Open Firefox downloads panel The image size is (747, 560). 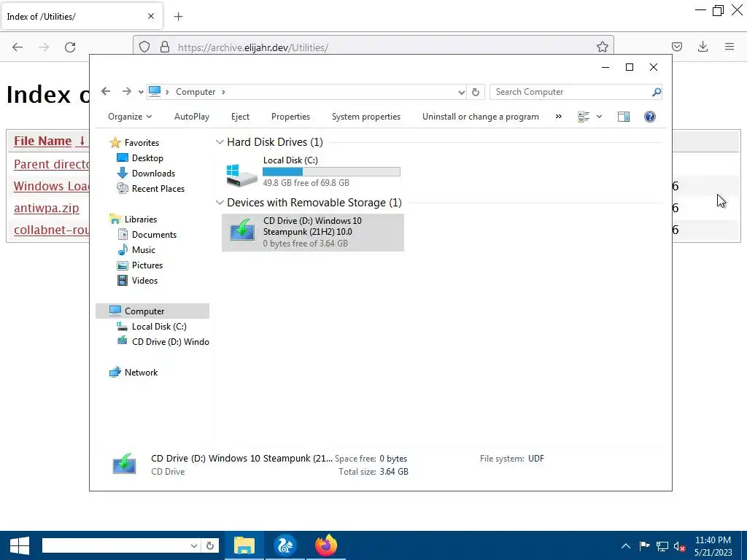coord(703,47)
